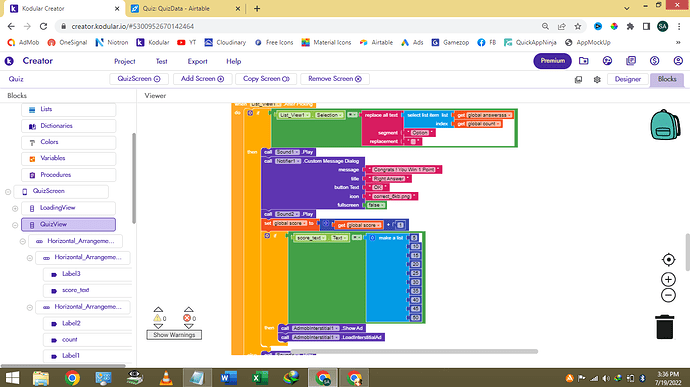The width and height of the screenshot is (690, 387).
Task: Open the Export menu
Action: 197,61
